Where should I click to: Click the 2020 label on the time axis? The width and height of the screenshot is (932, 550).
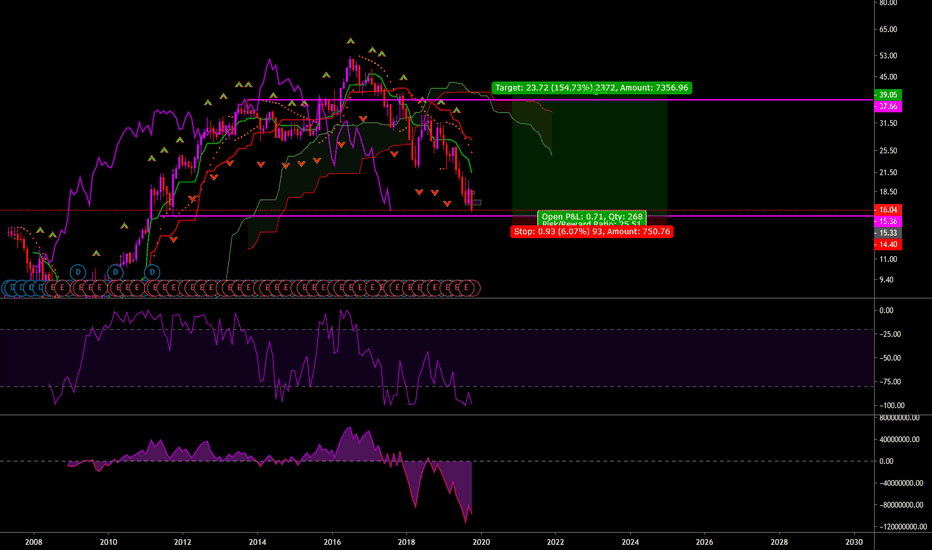click(x=481, y=542)
